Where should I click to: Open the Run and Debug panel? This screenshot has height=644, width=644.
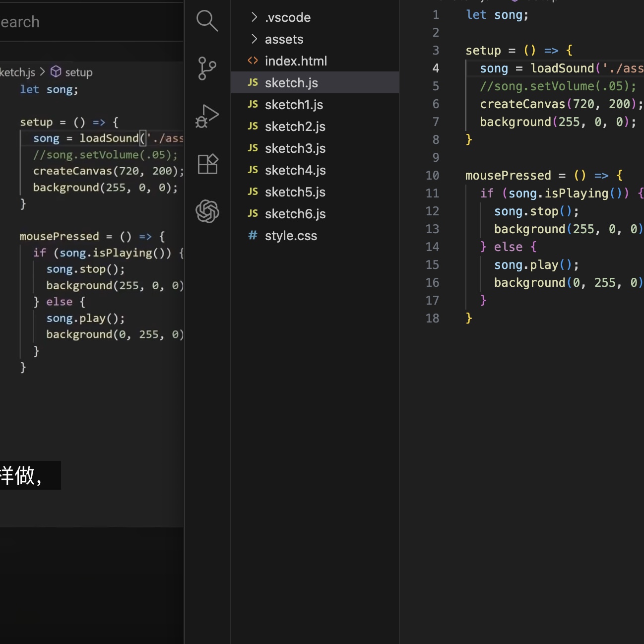pyautogui.click(x=207, y=116)
